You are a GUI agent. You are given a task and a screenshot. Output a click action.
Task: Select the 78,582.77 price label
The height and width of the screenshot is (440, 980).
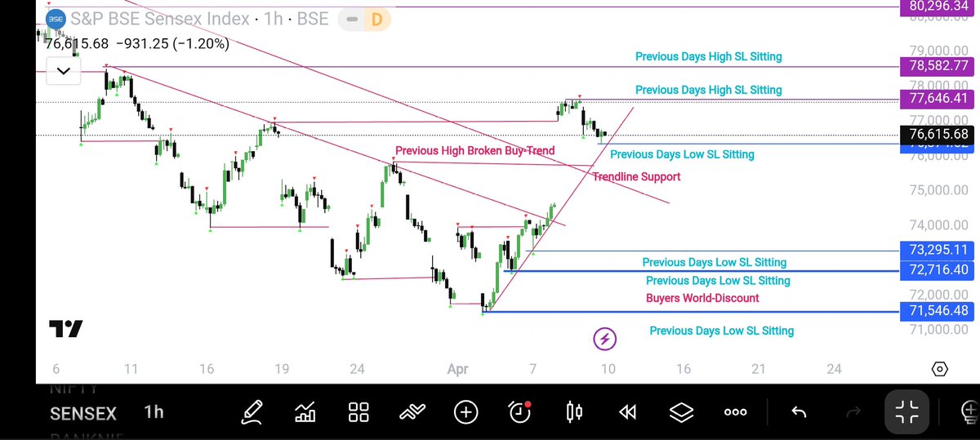pyautogui.click(x=938, y=66)
